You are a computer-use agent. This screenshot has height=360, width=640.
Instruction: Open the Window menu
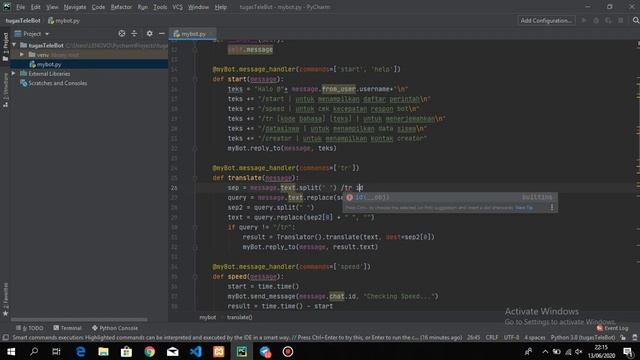198,7
